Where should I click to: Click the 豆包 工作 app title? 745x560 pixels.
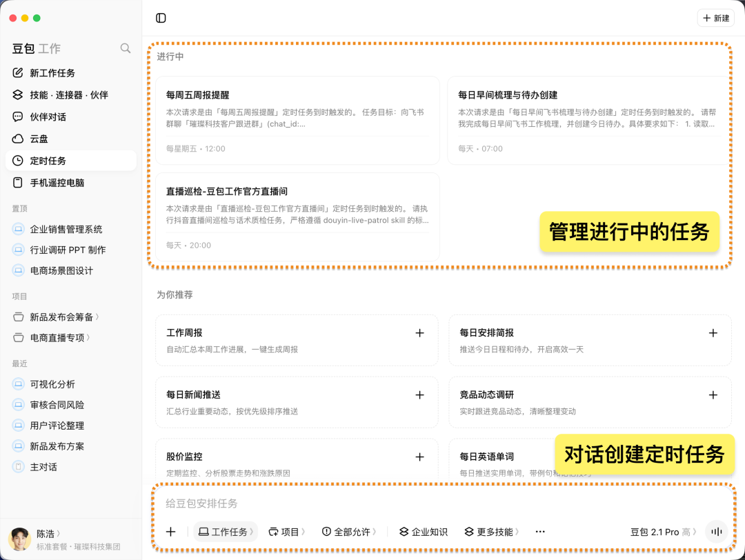click(36, 48)
